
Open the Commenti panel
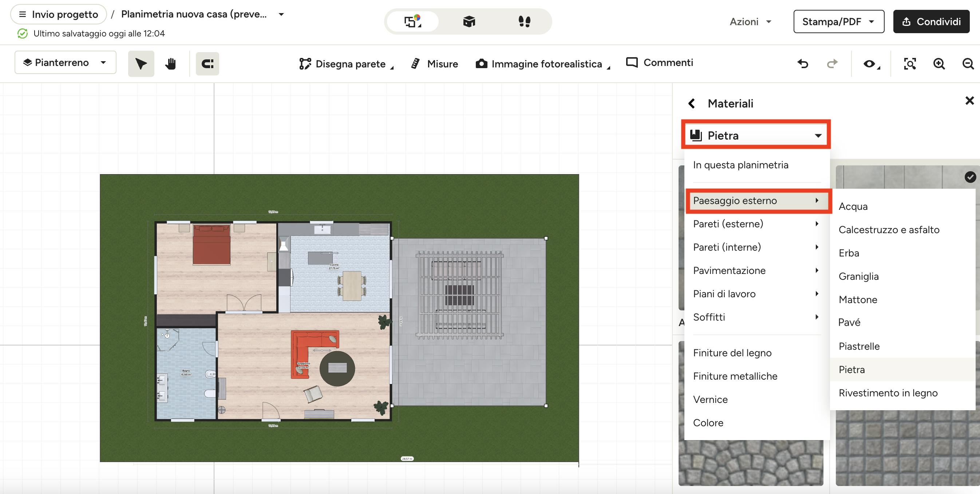pos(660,62)
